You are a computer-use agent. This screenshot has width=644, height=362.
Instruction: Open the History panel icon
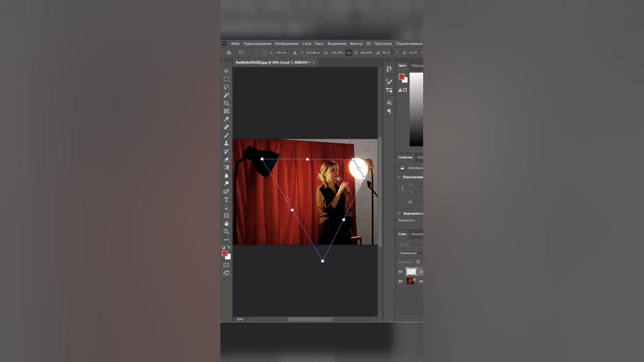pos(389,69)
